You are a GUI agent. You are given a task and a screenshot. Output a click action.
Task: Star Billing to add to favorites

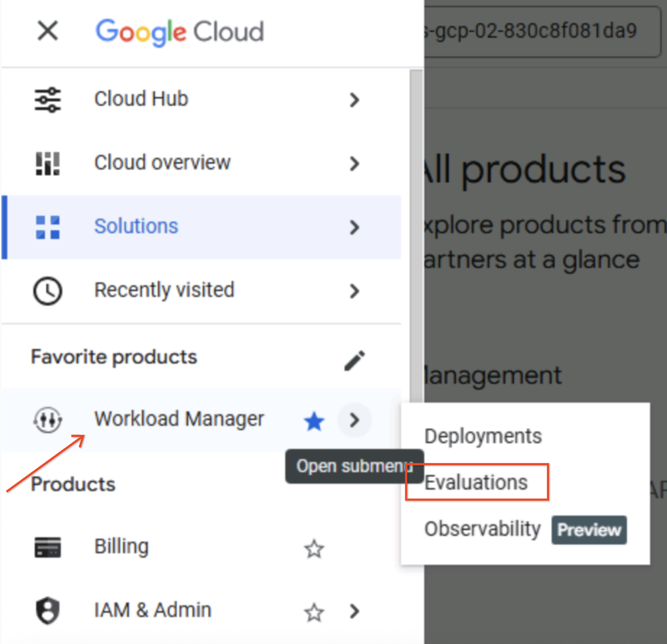pos(314,549)
